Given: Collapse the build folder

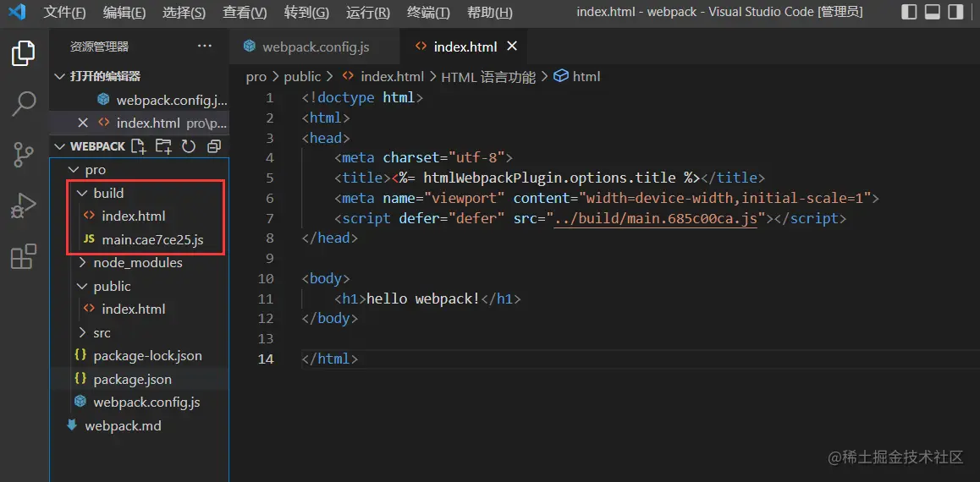Looking at the screenshot, I should pos(81,193).
